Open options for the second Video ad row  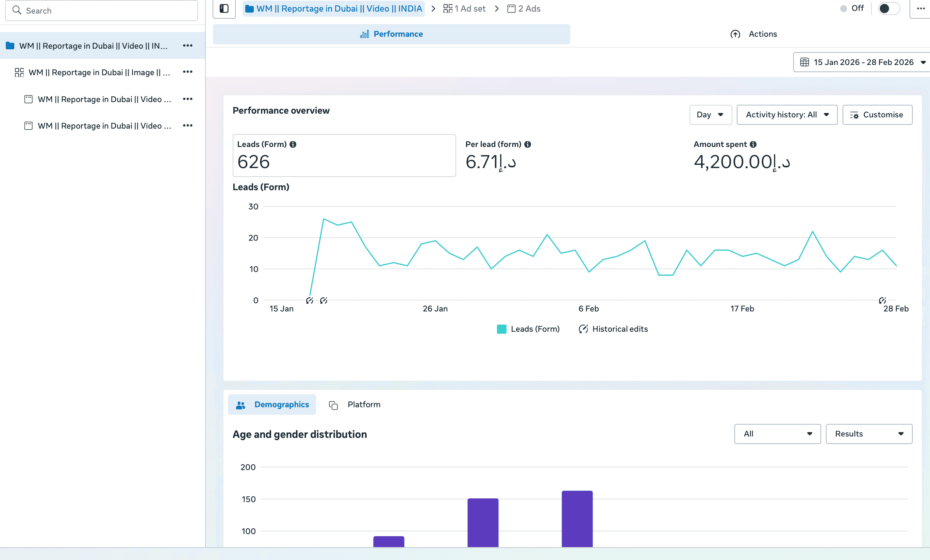(187, 126)
